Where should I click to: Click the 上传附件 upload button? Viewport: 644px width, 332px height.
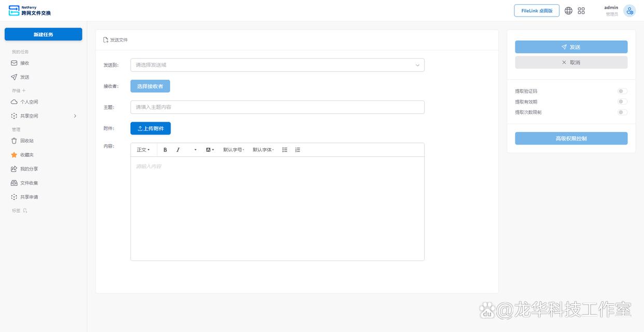(x=150, y=128)
